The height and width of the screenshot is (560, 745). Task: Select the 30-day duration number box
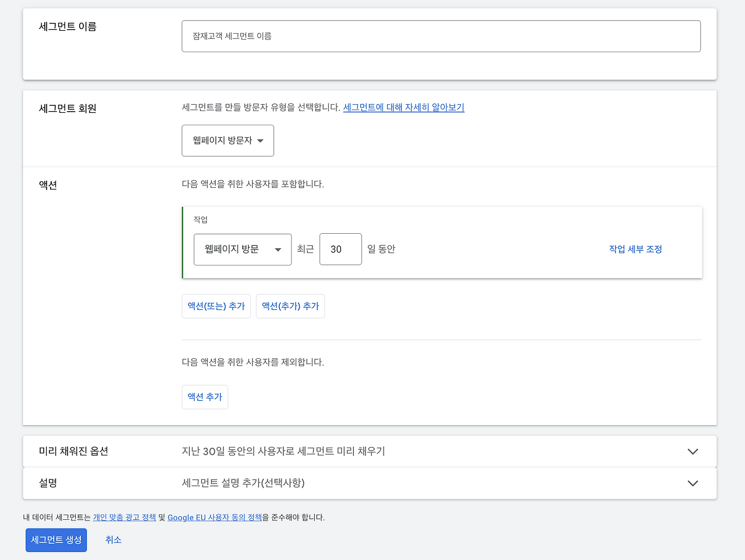click(x=340, y=249)
